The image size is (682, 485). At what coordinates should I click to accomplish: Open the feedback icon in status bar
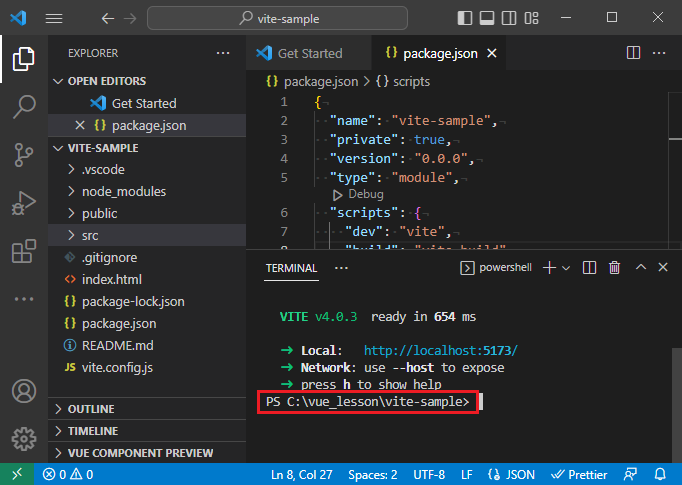(630, 474)
